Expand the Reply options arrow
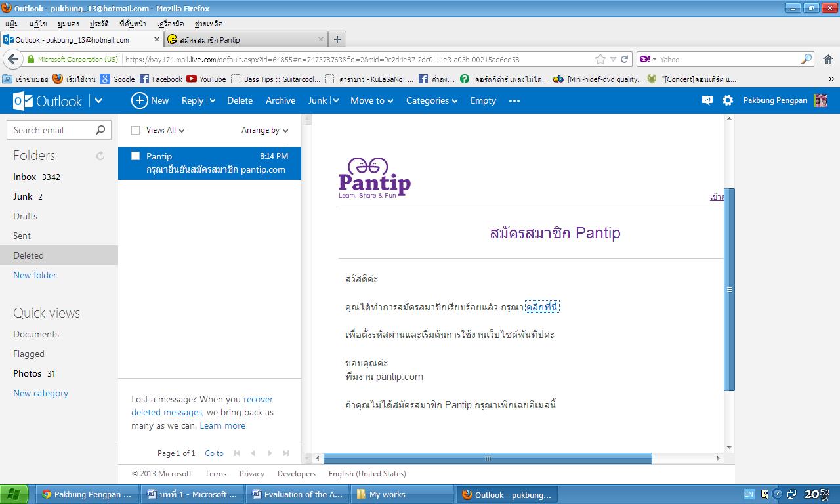 212,100
